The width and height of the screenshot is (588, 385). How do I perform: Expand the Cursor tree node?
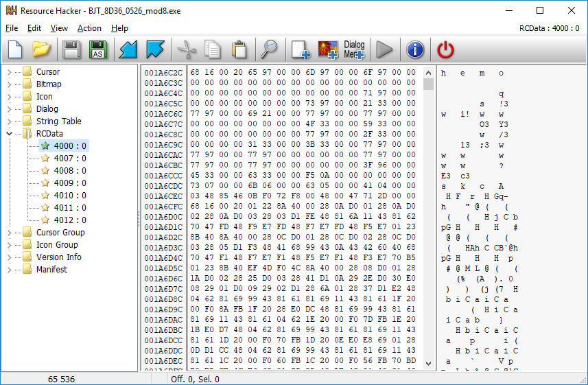point(9,72)
